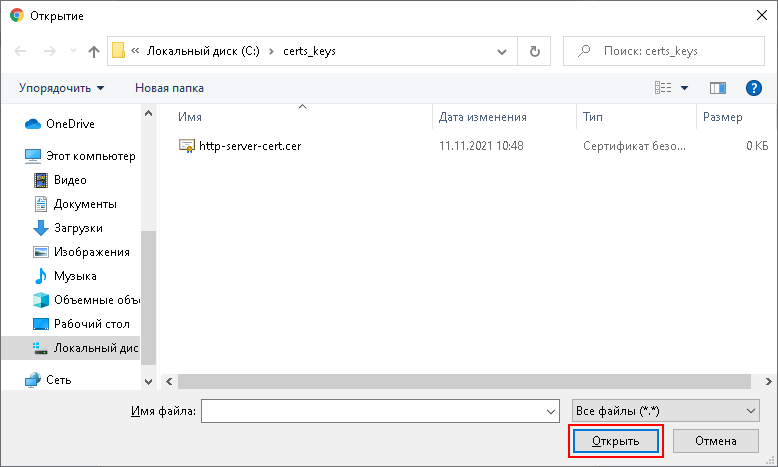
Task: Click certs_keys in address path
Action: pyautogui.click(x=309, y=51)
